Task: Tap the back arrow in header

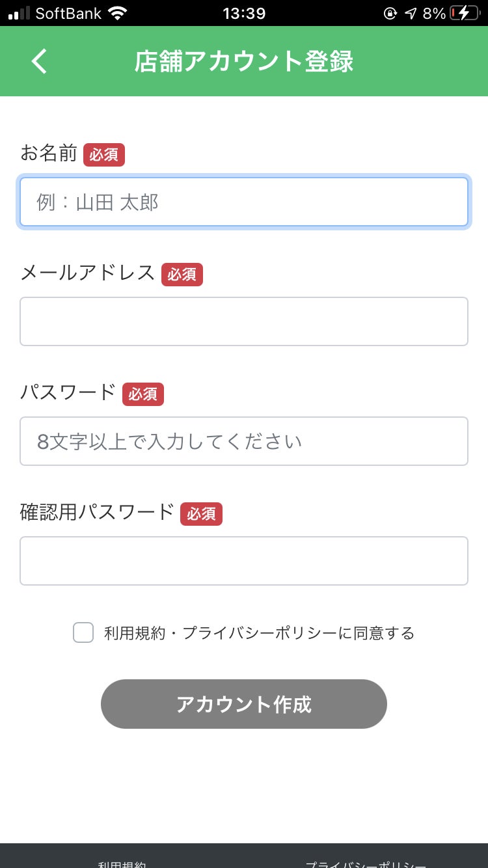Action: pyautogui.click(x=39, y=61)
